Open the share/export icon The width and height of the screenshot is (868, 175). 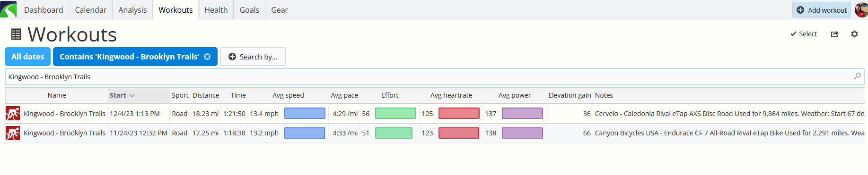pos(834,34)
